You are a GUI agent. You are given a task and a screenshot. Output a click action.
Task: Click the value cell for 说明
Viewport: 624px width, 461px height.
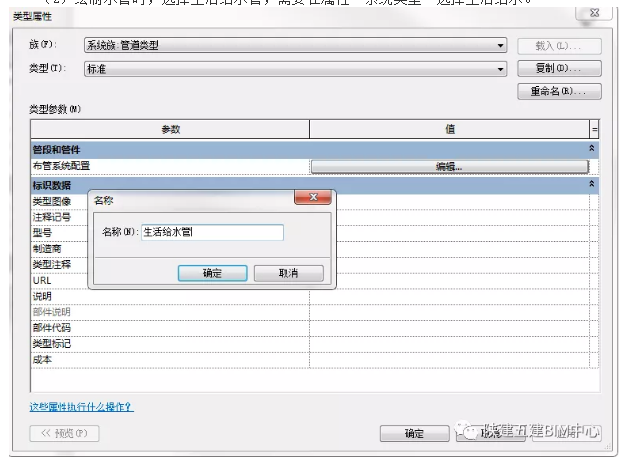coord(449,297)
